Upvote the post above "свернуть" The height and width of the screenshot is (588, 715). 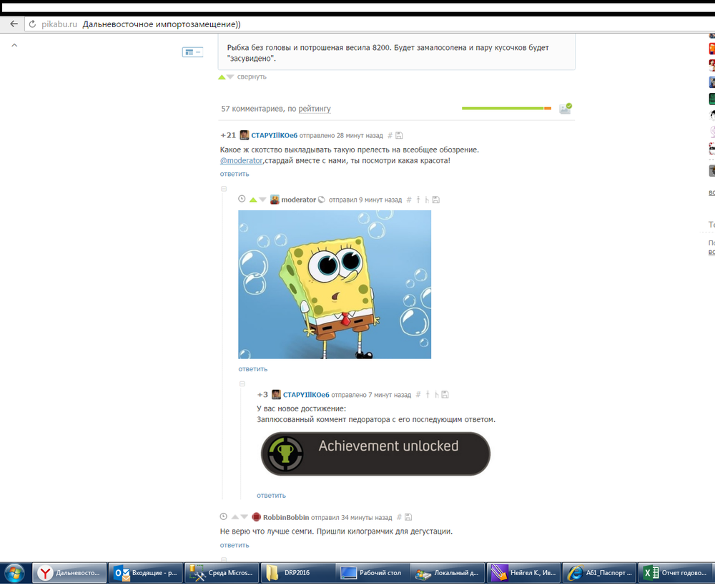point(222,77)
